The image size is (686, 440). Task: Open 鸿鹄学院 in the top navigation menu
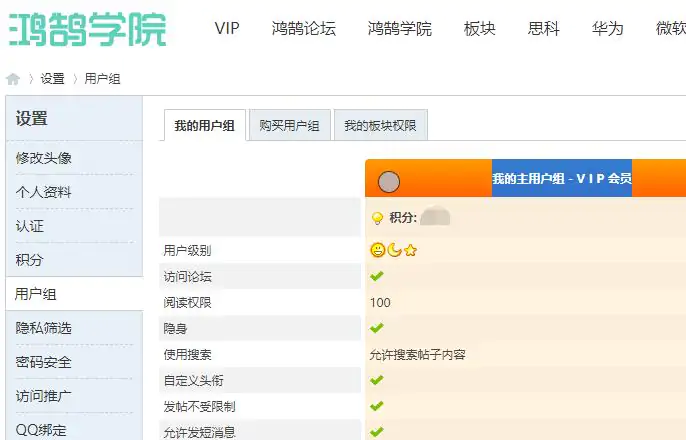pyautogui.click(x=399, y=29)
